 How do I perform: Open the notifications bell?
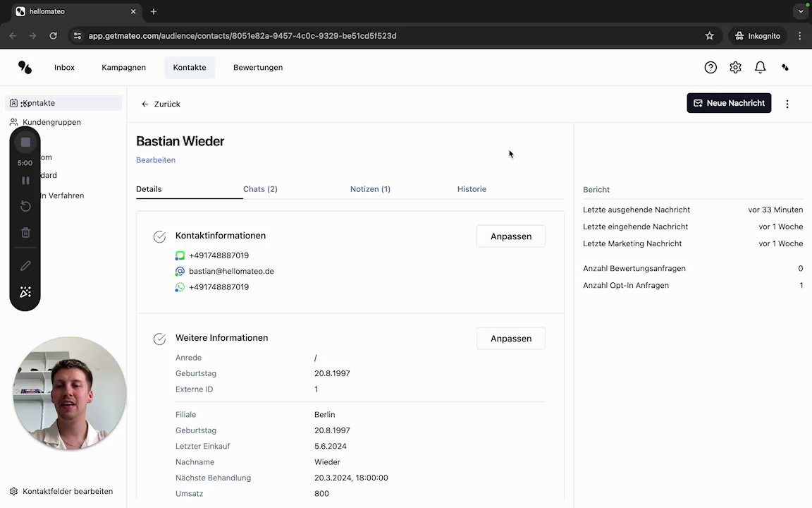[760, 68]
